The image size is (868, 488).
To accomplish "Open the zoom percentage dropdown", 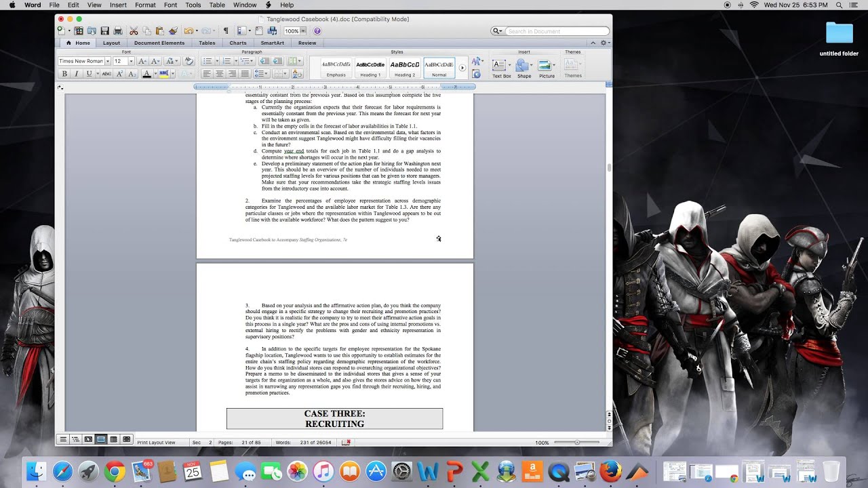I will tap(303, 31).
